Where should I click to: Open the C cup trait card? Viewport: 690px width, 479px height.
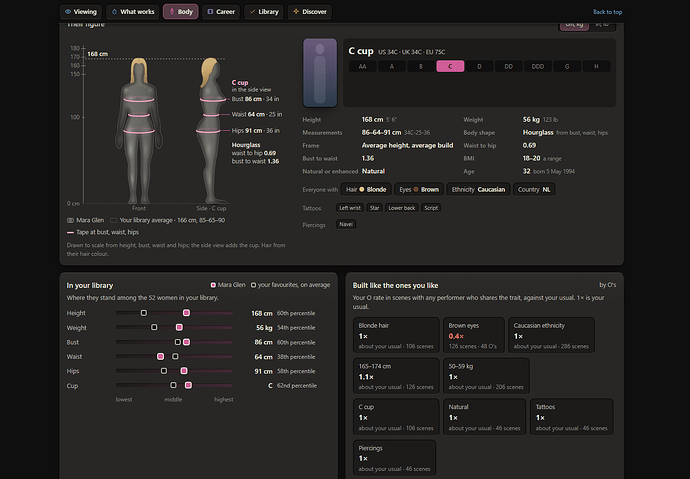point(396,417)
